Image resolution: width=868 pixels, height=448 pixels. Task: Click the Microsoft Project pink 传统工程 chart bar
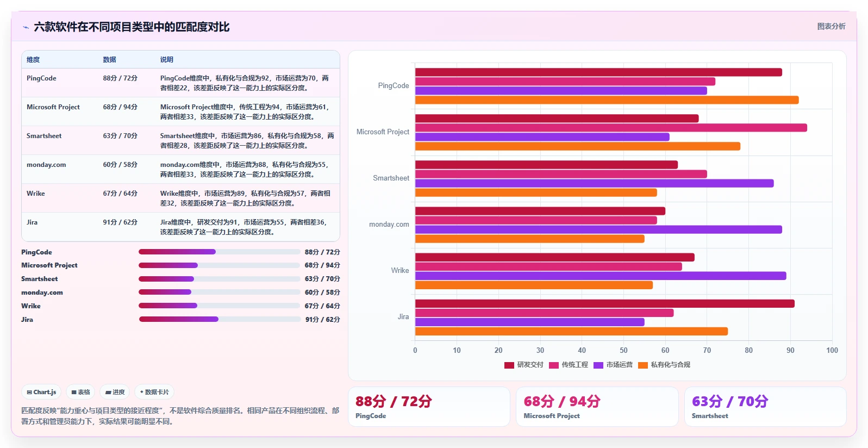611,128
